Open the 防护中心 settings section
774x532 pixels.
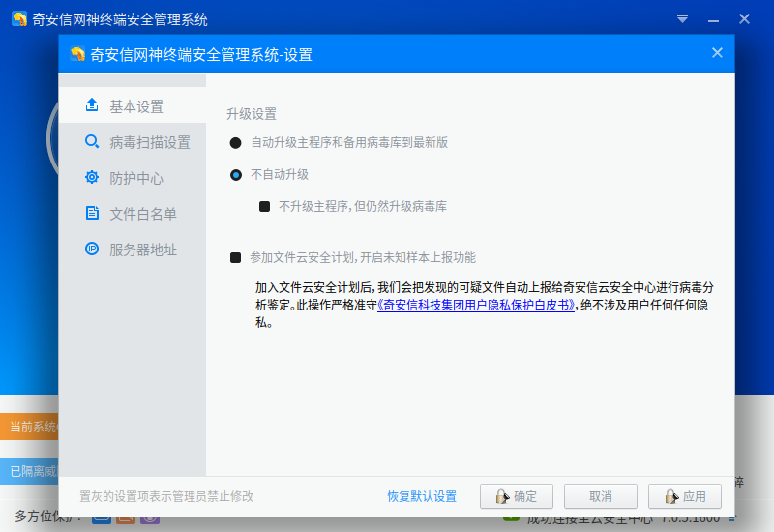[135, 178]
